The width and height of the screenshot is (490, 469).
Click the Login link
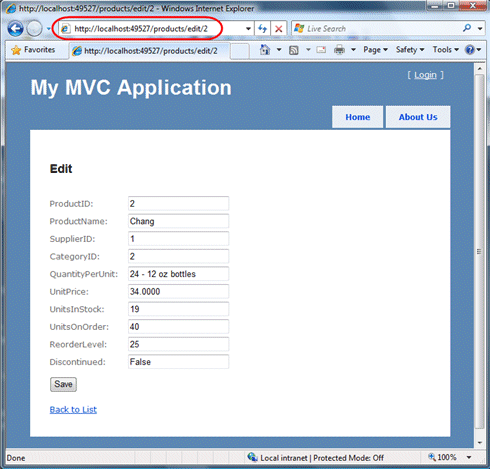coord(425,75)
